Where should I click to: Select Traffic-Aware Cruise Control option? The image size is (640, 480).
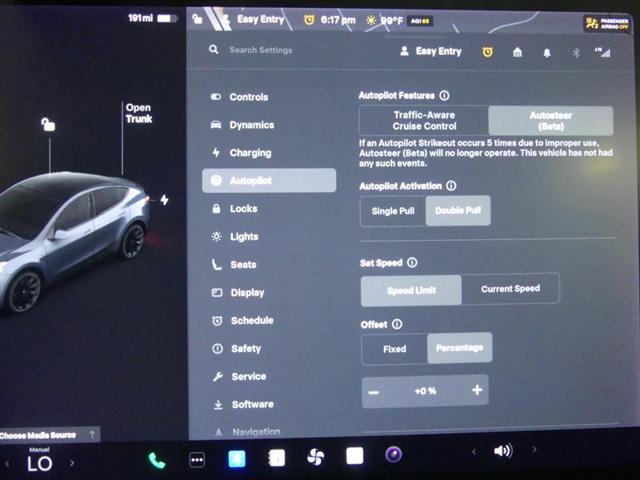pyautogui.click(x=424, y=120)
